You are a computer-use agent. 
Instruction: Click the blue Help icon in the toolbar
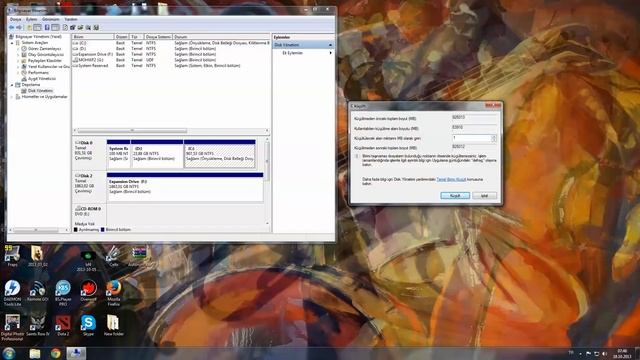[x=47, y=28]
